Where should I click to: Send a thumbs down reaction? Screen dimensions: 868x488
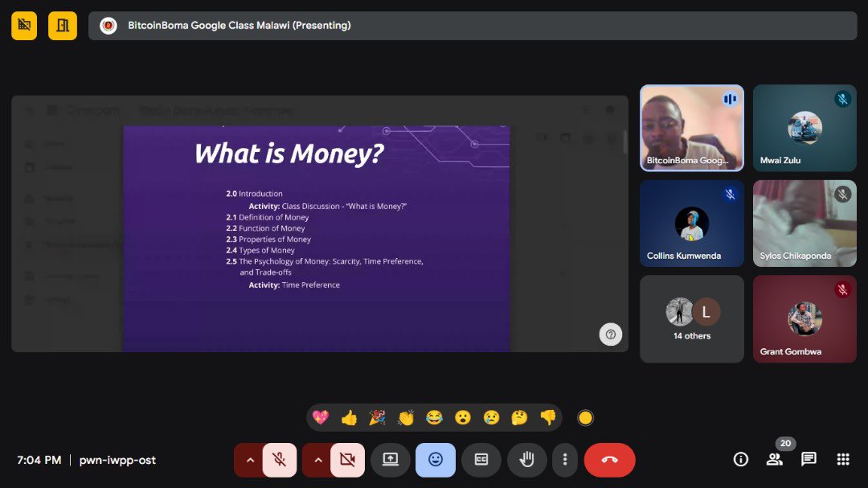[x=548, y=417]
